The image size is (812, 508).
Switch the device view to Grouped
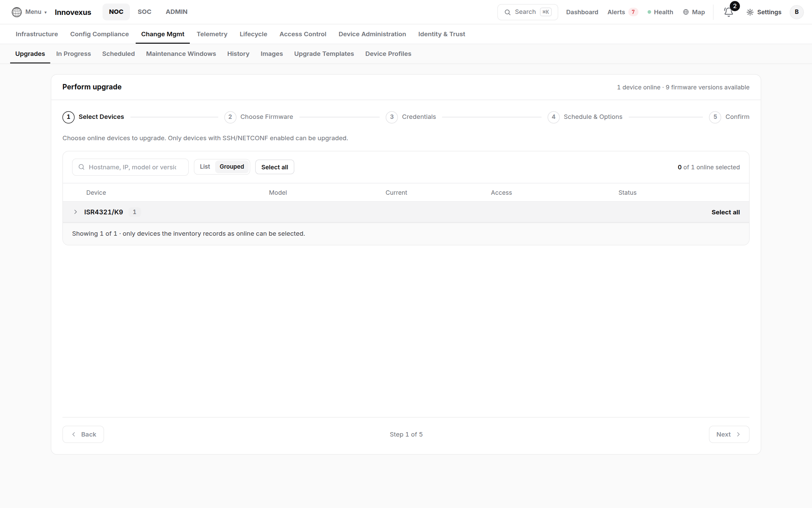232,167
